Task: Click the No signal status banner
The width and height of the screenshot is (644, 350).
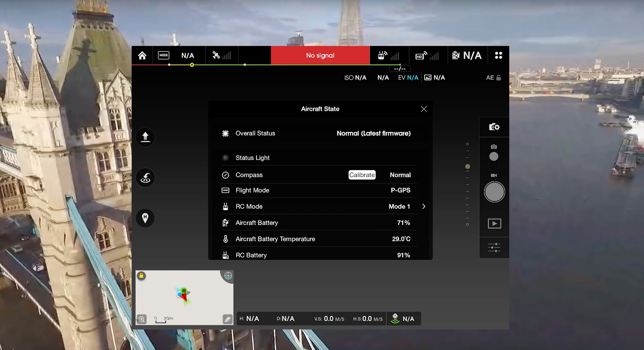Action: (320, 55)
